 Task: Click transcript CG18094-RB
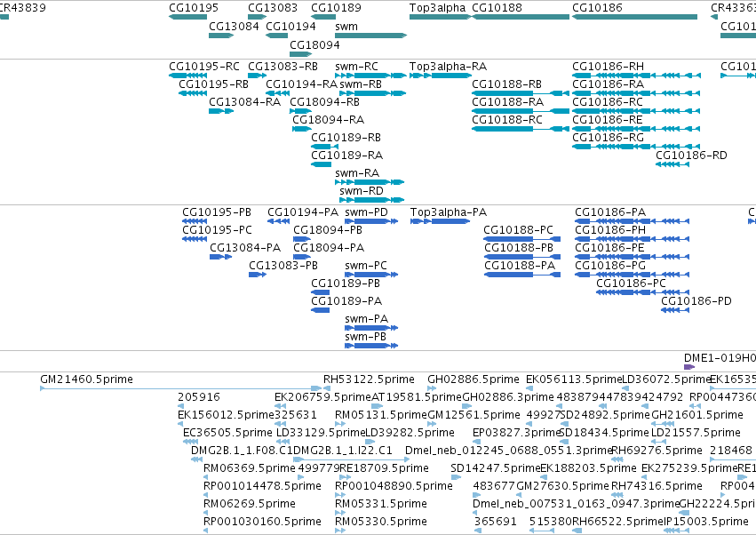[301, 111]
